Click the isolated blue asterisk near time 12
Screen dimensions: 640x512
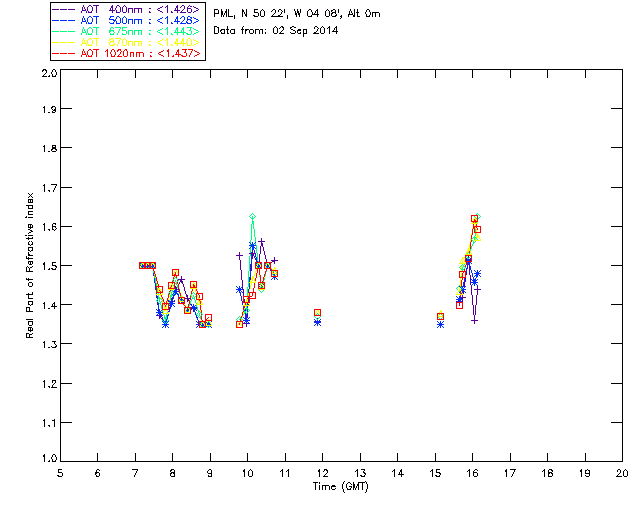[318, 323]
